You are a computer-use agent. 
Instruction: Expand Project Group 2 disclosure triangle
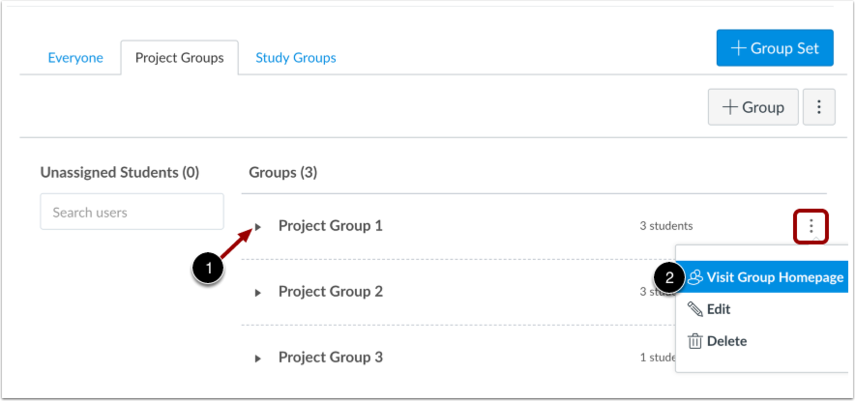[258, 293]
